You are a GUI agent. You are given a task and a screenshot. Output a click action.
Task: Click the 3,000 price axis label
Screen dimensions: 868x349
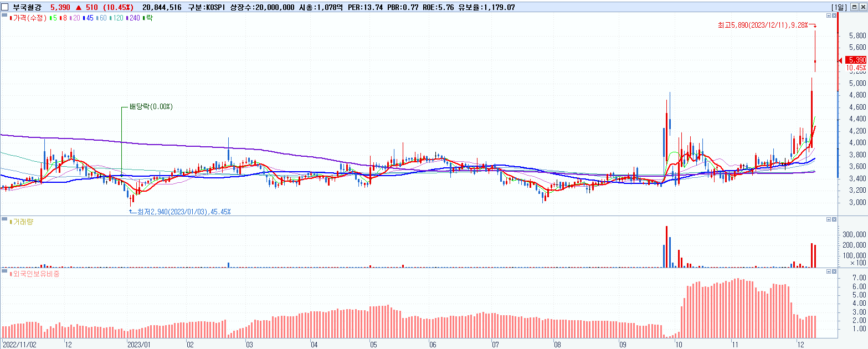(x=857, y=203)
